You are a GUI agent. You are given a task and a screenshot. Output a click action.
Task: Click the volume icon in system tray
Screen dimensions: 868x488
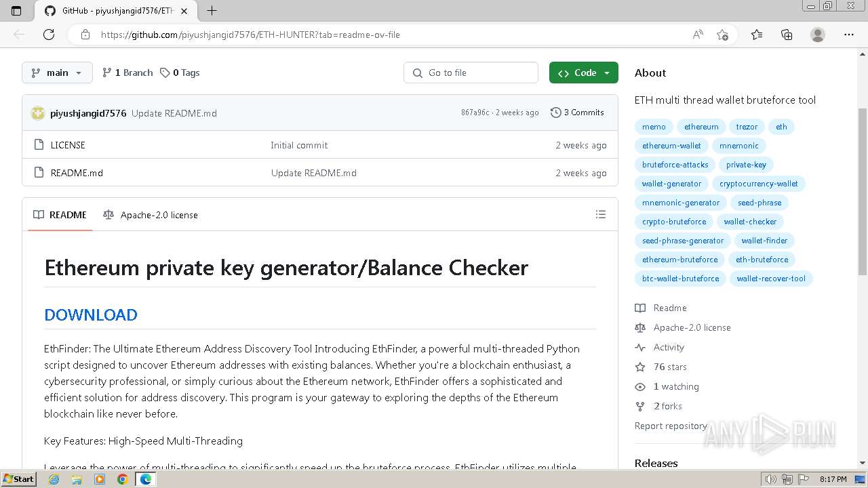point(770,479)
